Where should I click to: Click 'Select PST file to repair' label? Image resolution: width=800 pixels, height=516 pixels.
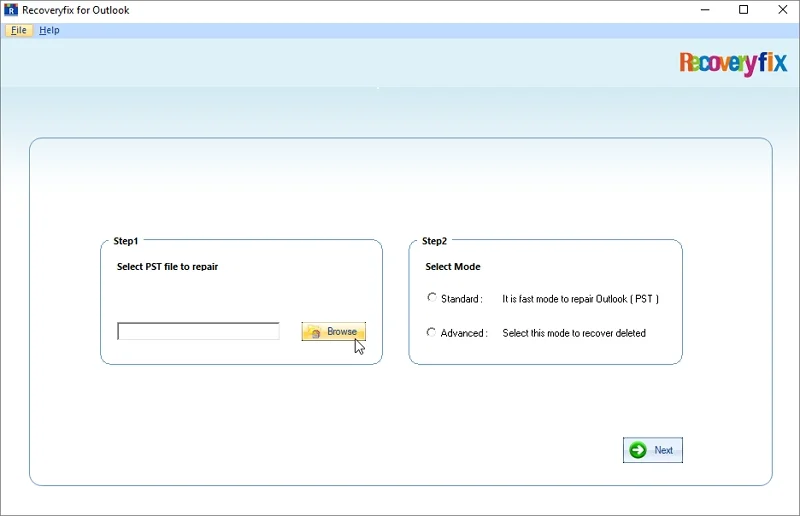[167, 266]
